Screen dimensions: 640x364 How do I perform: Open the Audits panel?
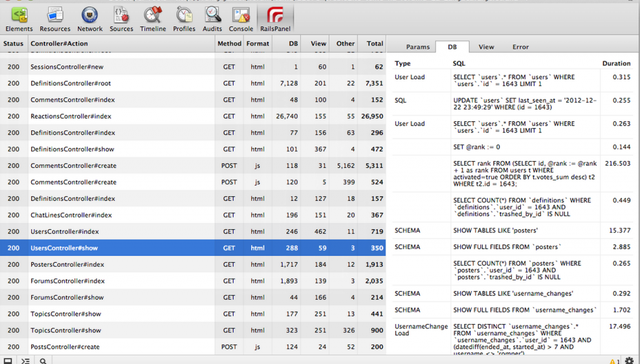pyautogui.click(x=212, y=19)
